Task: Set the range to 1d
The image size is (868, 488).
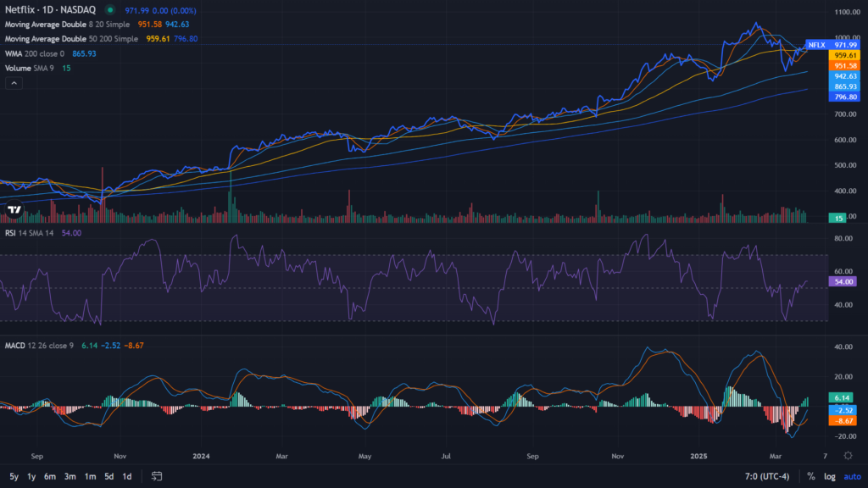Action: [126, 476]
